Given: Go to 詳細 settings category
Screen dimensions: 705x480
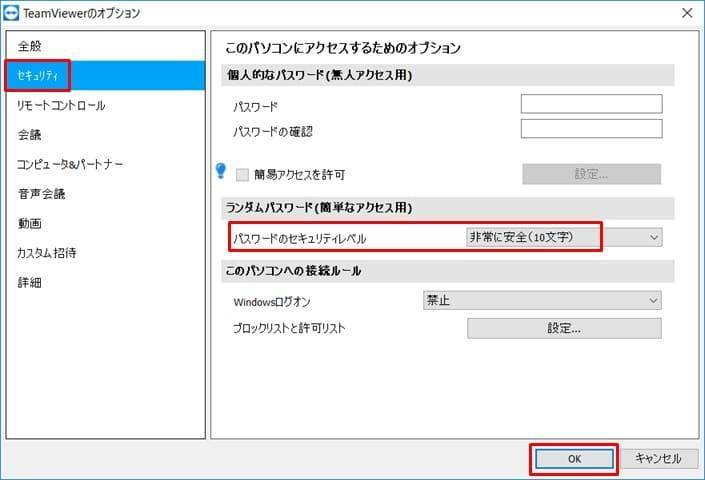Looking at the screenshot, I should (106, 282).
